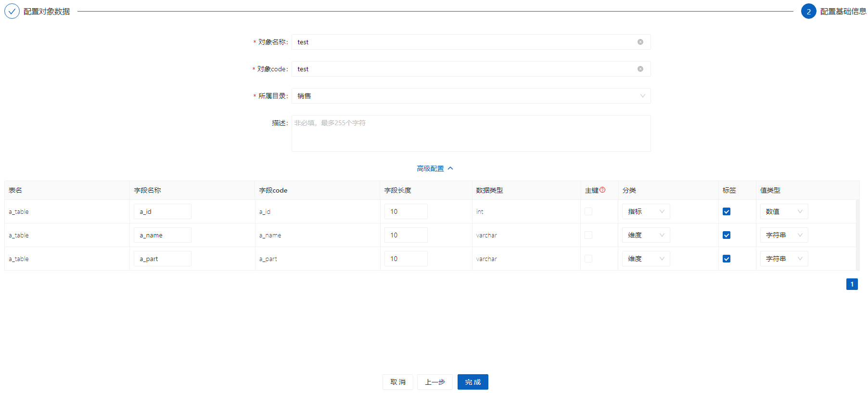Open the 所属目录 dropdown showing 销售
868x393 pixels.
tap(471, 96)
